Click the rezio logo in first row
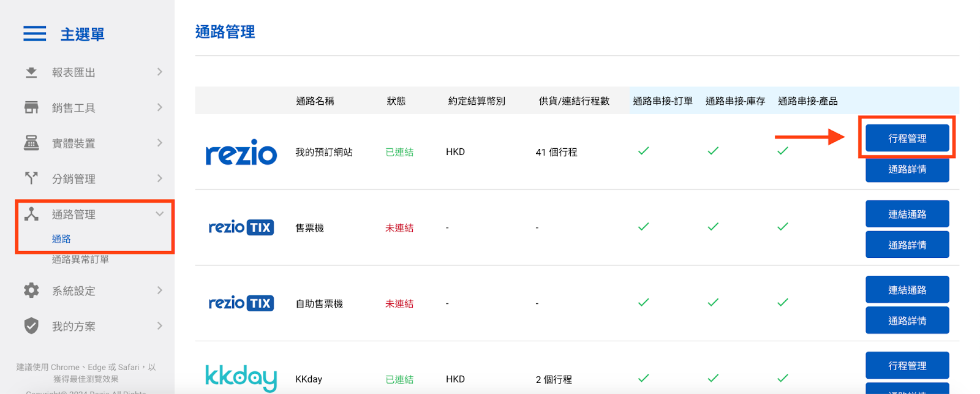The height and width of the screenshot is (394, 980). [x=241, y=153]
